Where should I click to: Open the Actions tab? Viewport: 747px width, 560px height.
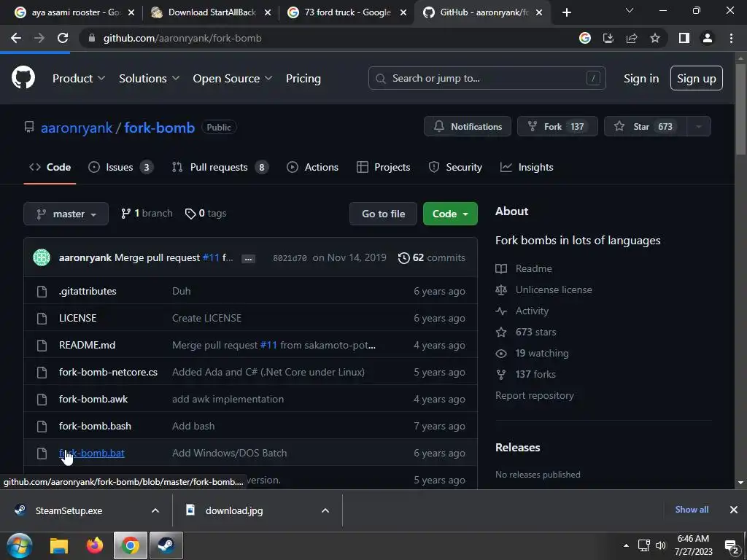[312, 167]
